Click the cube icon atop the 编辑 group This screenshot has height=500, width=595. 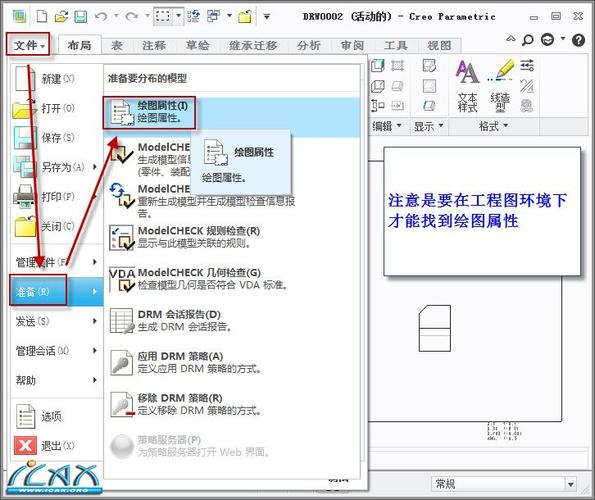(378, 65)
